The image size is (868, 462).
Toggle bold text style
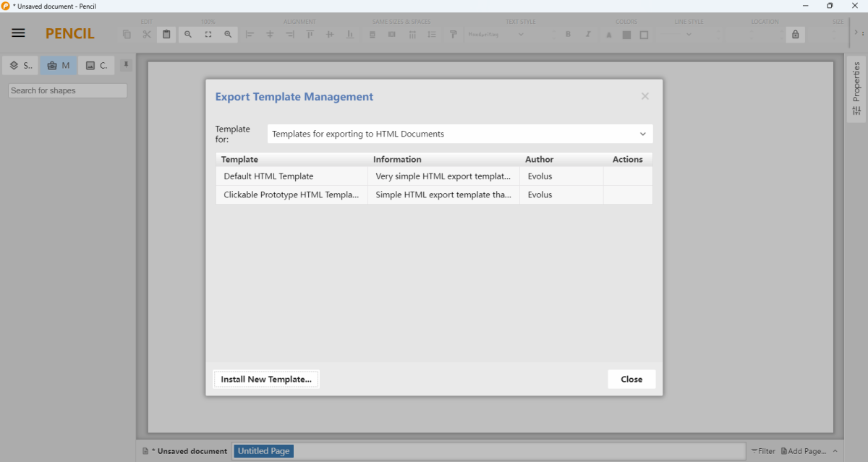point(568,34)
